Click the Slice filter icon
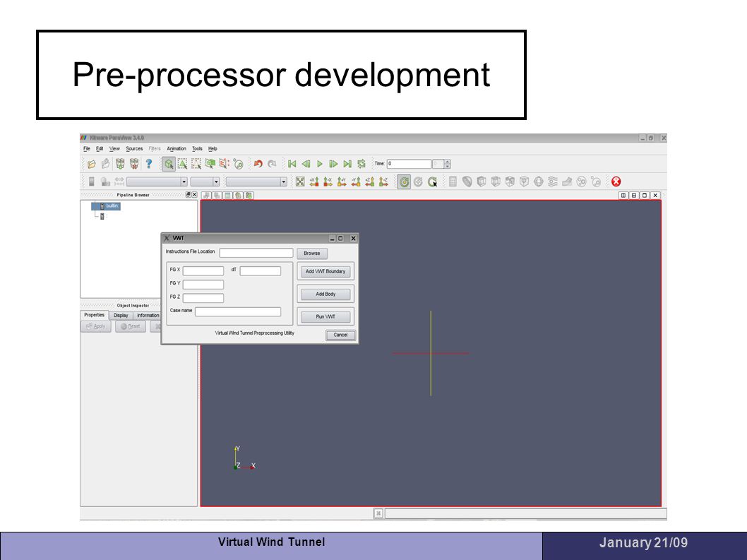 click(x=496, y=181)
